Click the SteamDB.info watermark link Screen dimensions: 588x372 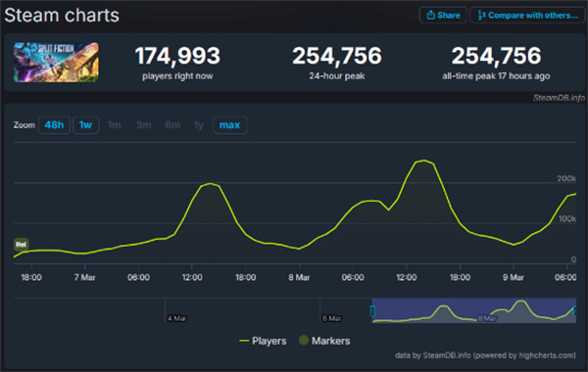559,98
